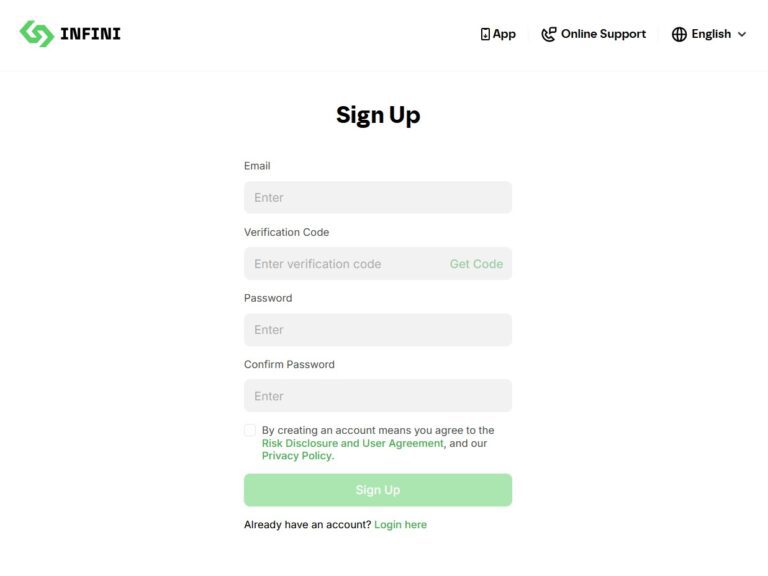Expand the English language chevron
Screen dimensions: 768x576
(742, 34)
